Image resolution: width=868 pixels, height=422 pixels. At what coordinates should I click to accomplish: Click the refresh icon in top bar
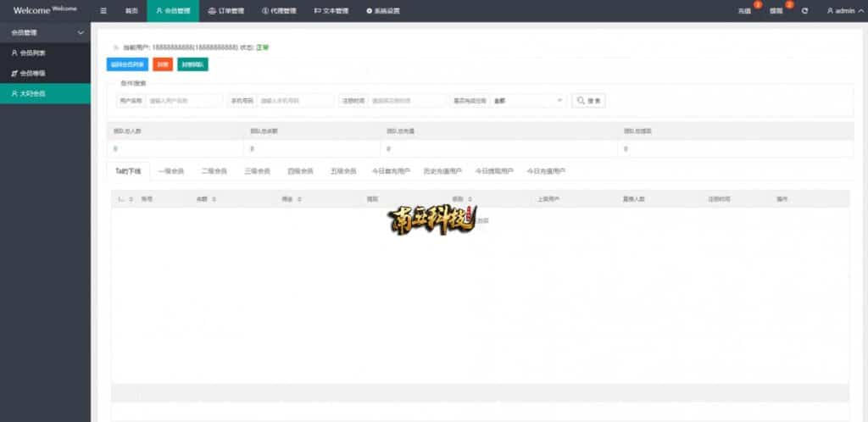(x=804, y=10)
